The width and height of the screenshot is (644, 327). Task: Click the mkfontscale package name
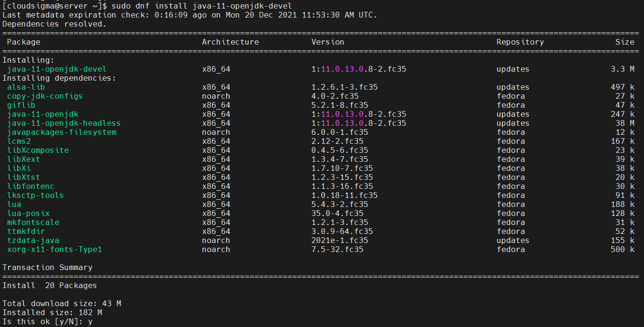(33, 223)
